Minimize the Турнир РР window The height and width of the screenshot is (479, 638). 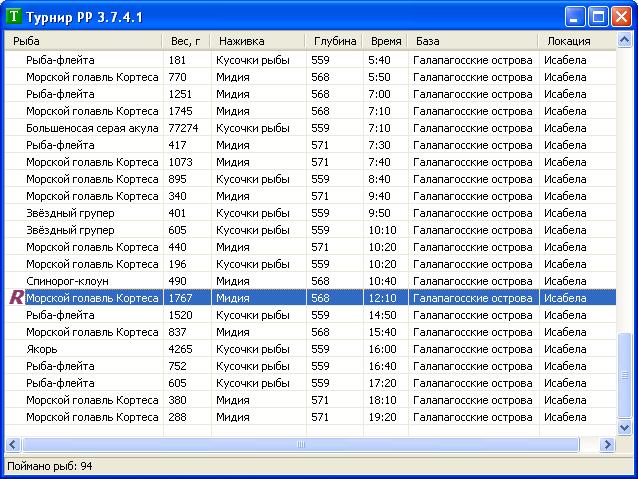pos(574,17)
